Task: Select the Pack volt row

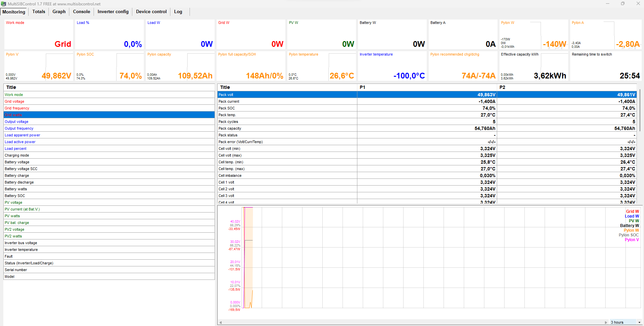Action: [287, 95]
